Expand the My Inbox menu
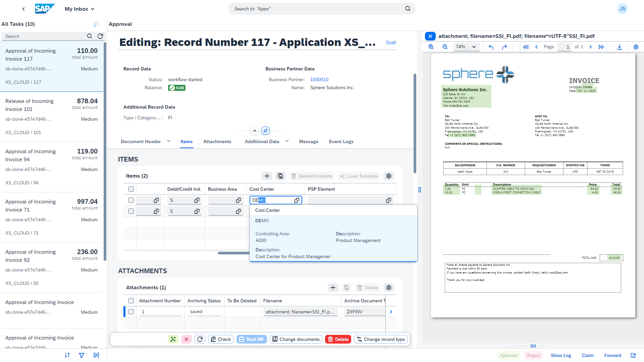 [x=79, y=9]
